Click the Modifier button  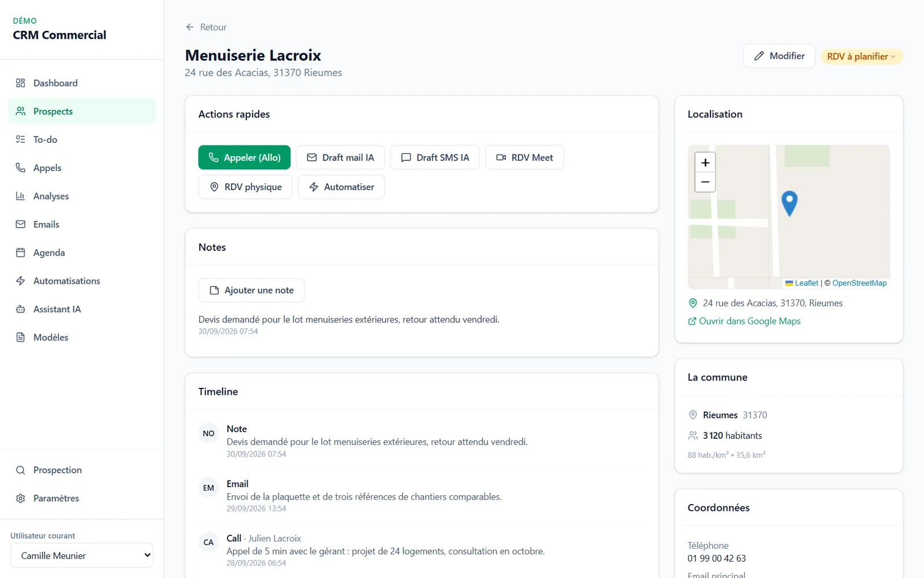(x=779, y=56)
